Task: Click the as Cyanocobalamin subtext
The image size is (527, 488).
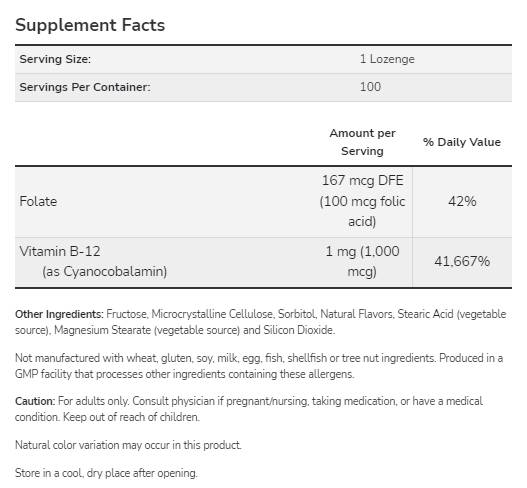Action: (x=105, y=271)
